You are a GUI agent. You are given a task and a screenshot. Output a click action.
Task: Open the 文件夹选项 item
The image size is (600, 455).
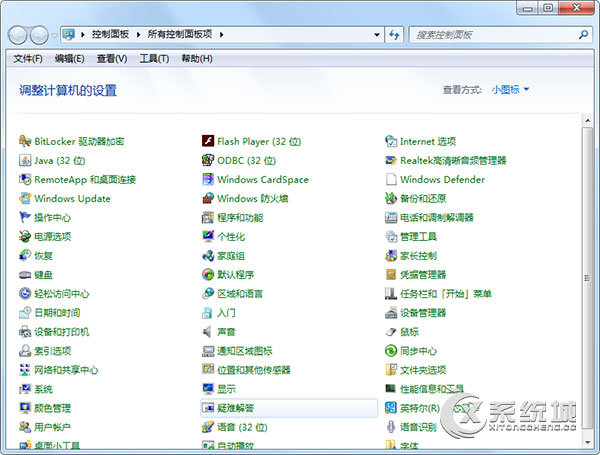click(x=416, y=370)
